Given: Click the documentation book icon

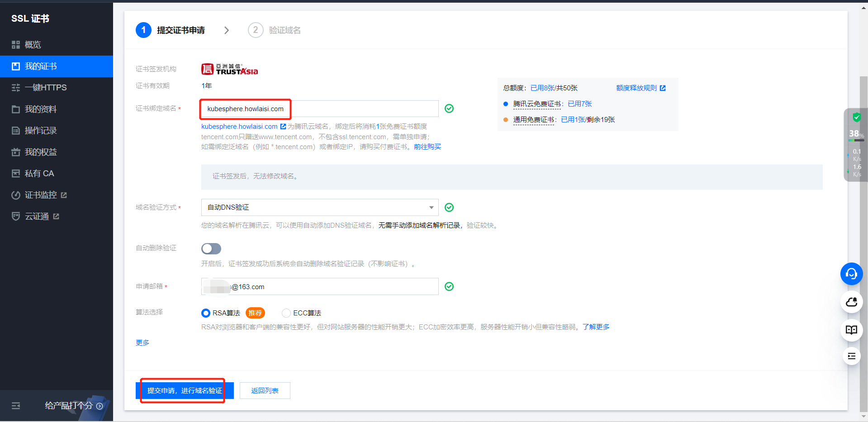Looking at the screenshot, I should point(851,330).
